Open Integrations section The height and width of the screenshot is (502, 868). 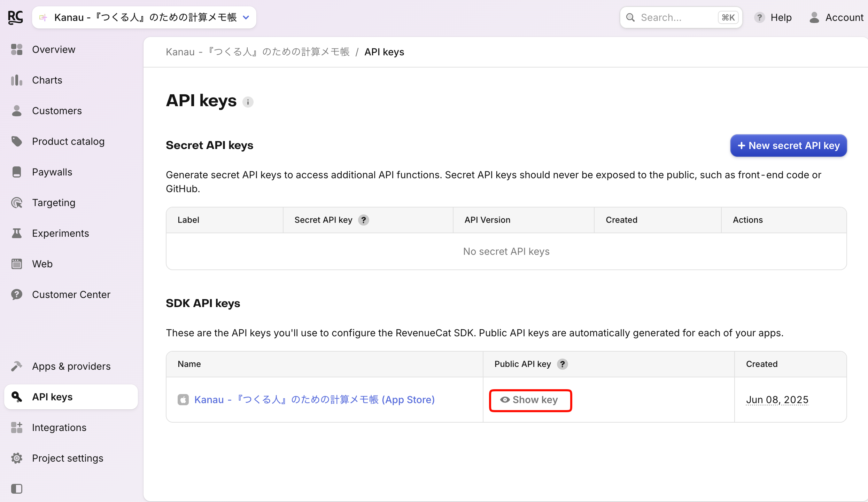[x=59, y=428]
